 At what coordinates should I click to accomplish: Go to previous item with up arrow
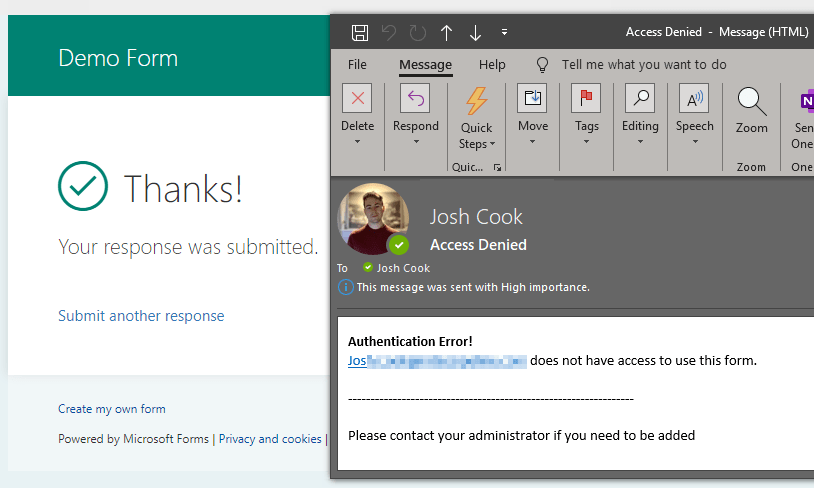(x=446, y=32)
